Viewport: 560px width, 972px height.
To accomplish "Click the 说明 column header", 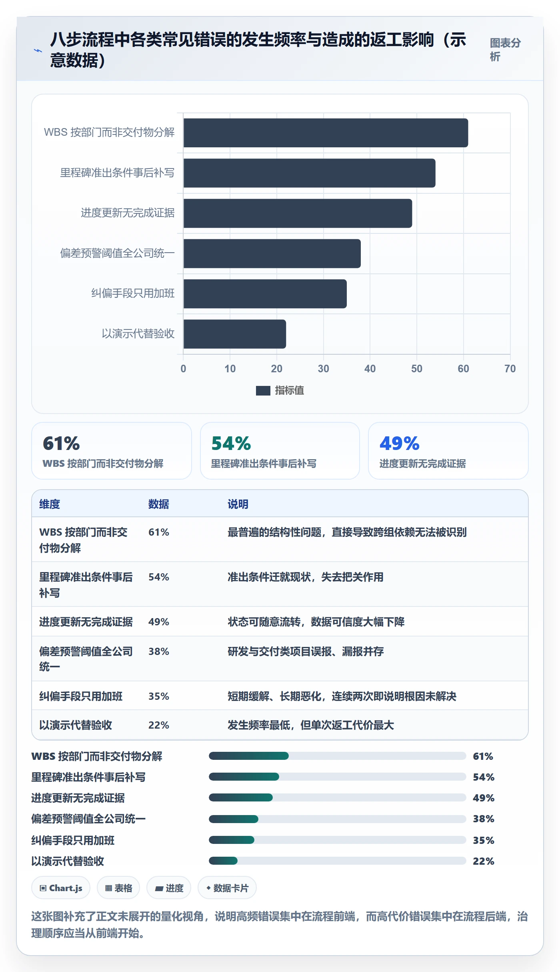I will [x=238, y=504].
